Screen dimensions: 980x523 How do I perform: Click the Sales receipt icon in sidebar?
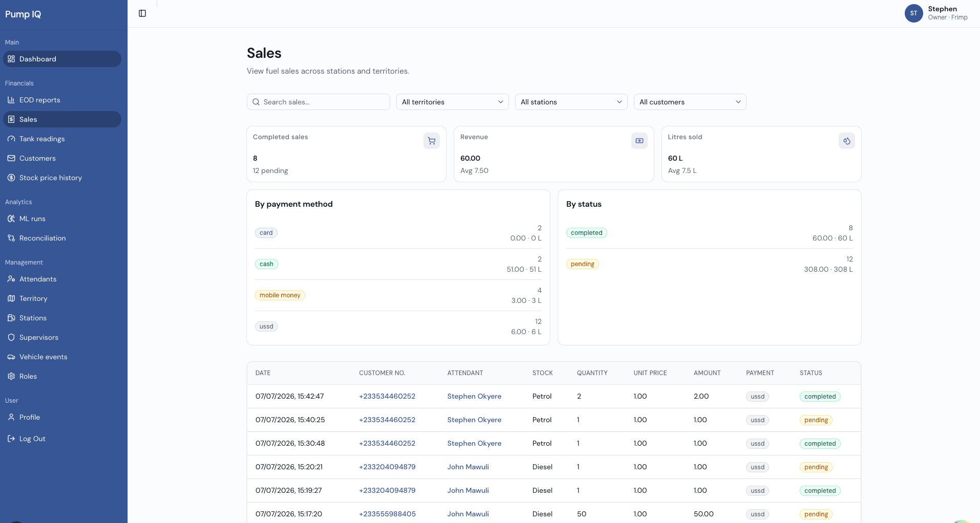pos(11,119)
